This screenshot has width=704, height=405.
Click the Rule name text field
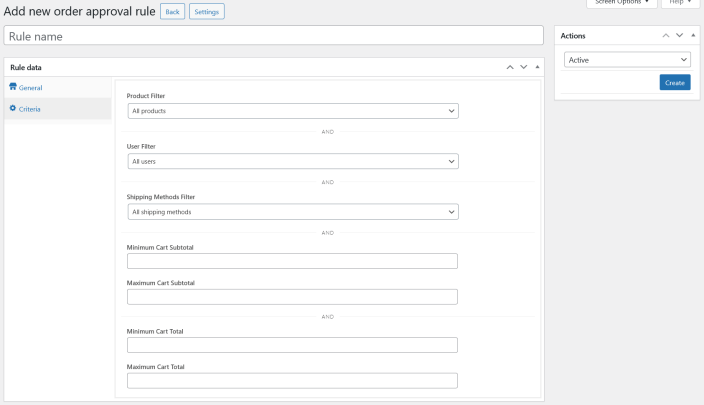click(273, 36)
